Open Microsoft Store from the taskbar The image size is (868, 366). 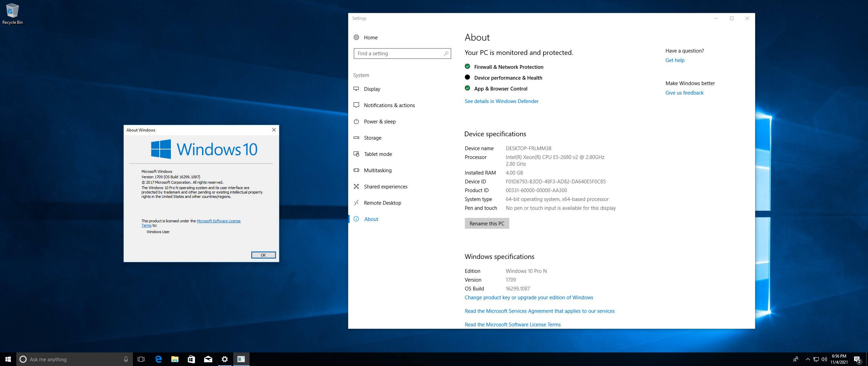tap(192, 359)
